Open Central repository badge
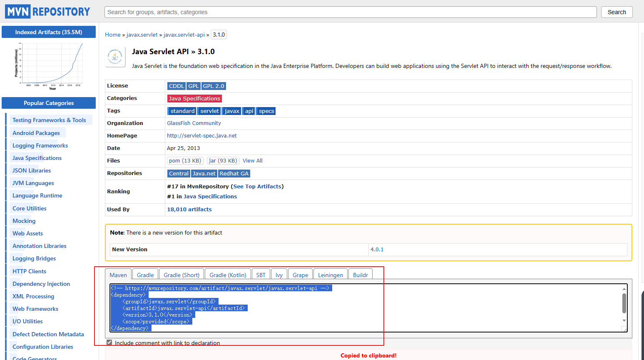The image size is (644, 360). pyautogui.click(x=179, y=173)
